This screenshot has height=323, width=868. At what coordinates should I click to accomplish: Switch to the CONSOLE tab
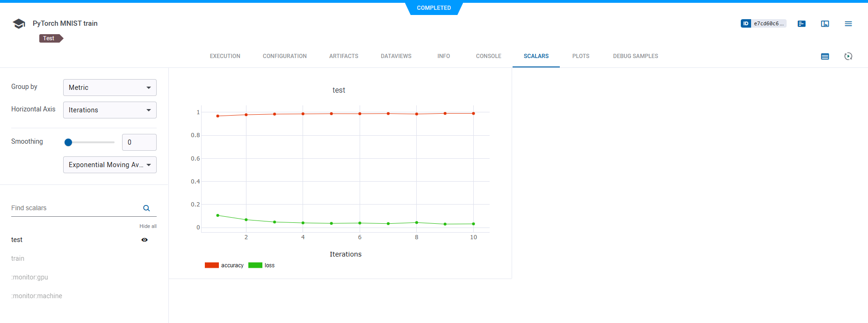488,56
